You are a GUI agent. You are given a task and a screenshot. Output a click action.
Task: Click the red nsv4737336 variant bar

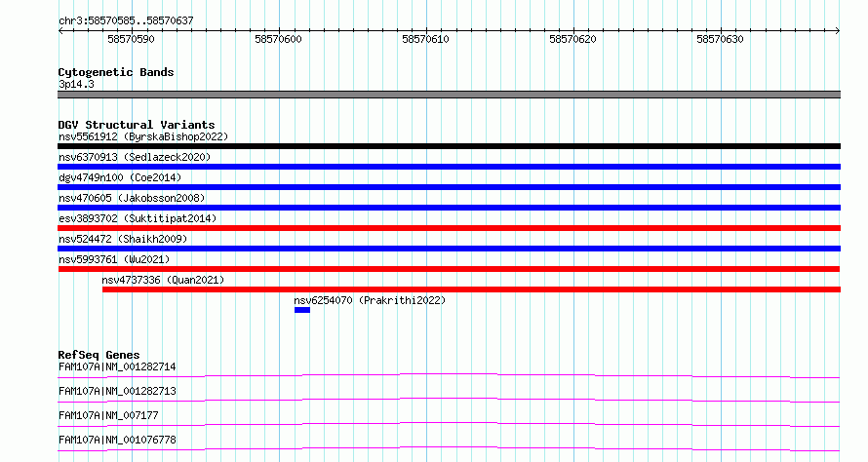(x=471, y=289)
